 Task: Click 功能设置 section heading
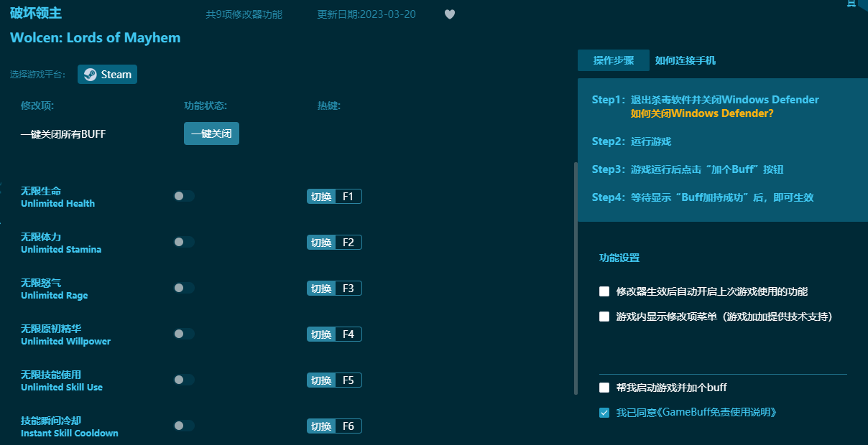pos(619,258)
